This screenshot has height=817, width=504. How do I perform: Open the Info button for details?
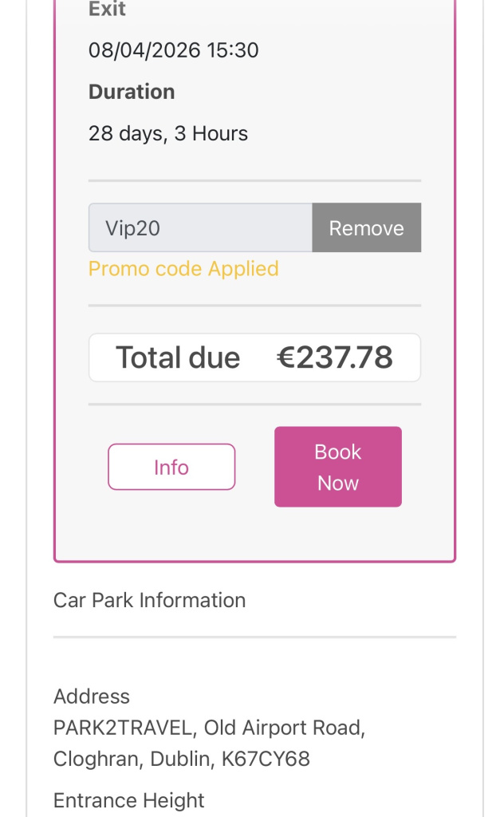pos(171,467)
